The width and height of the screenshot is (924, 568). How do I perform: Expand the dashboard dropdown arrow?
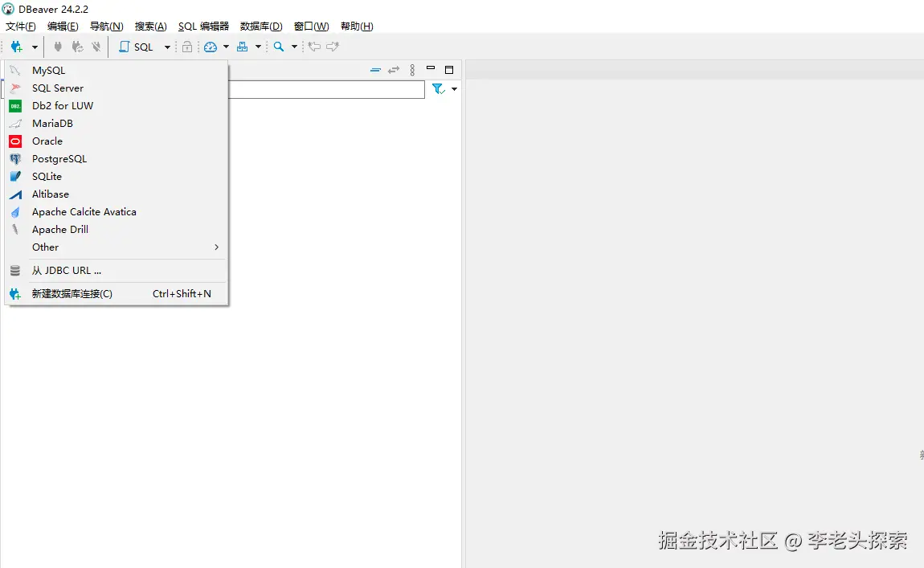226,47
